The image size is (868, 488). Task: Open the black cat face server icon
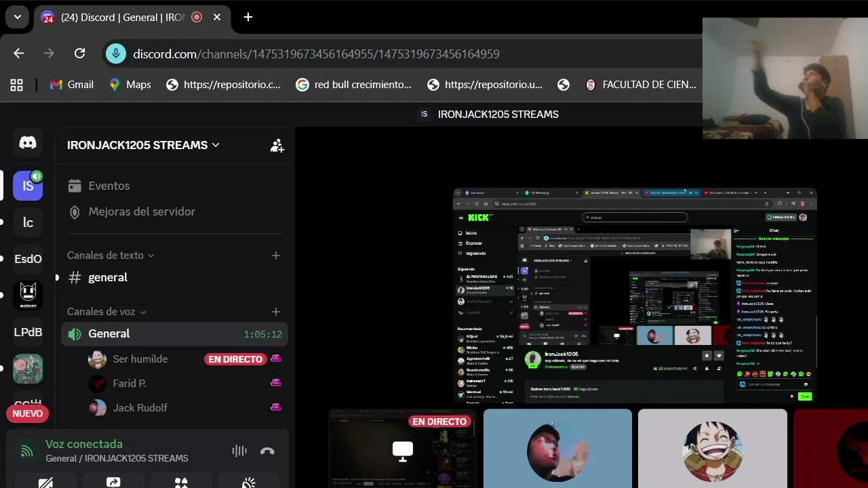[28, 296]
